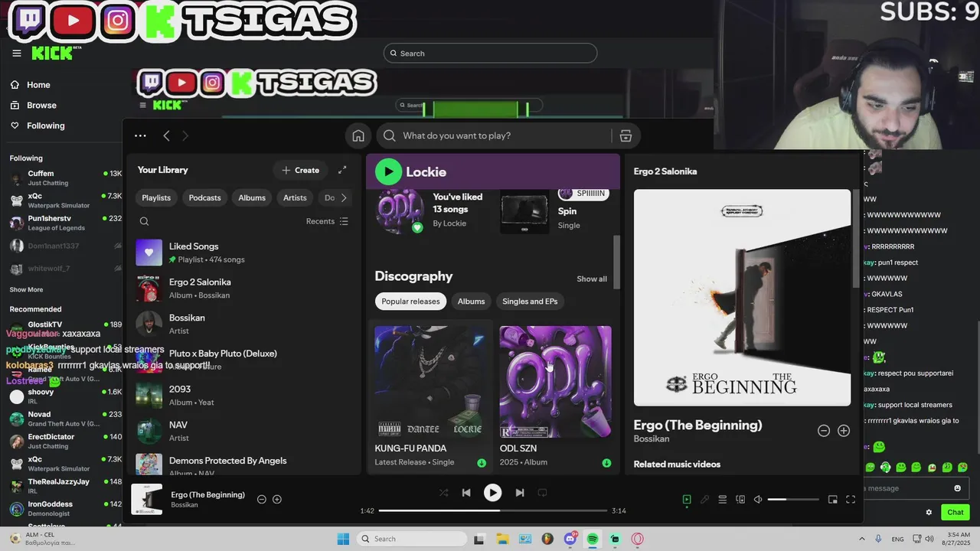980x551 pixels.
Task: Toggle shuffle in player controls
Action: pos(443,493)
